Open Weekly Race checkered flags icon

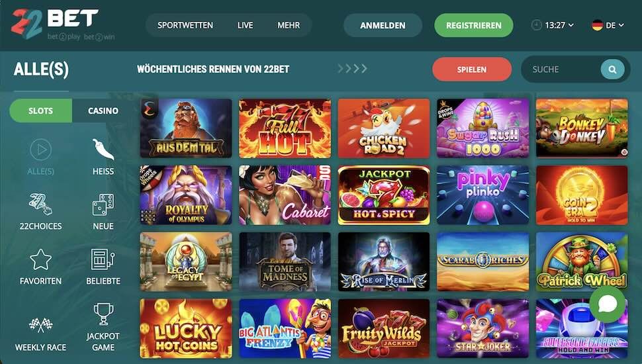click(40, 325)
